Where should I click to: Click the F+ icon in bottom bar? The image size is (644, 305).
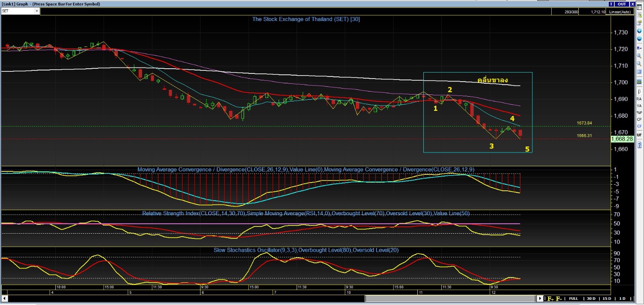coord(550,299)
